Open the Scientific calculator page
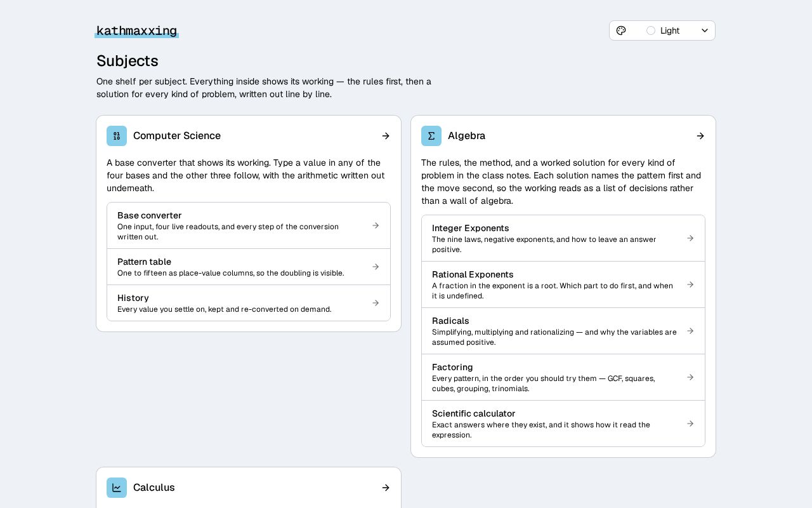Image resolution: width=812 pixels, height=508 pixels. tap(563, 424)
